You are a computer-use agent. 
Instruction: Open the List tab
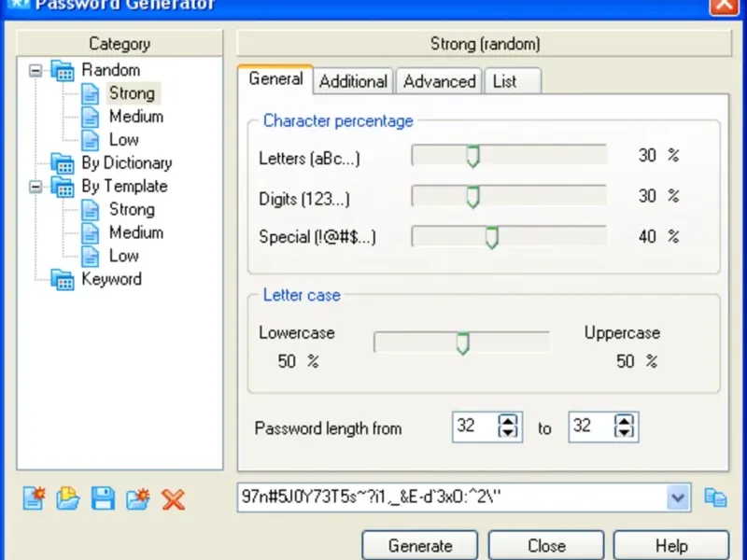point(513,81)
